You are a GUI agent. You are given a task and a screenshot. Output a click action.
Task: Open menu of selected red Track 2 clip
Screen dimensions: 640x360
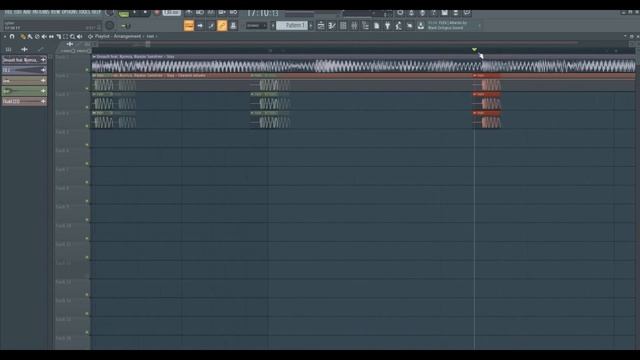(475, 76)
